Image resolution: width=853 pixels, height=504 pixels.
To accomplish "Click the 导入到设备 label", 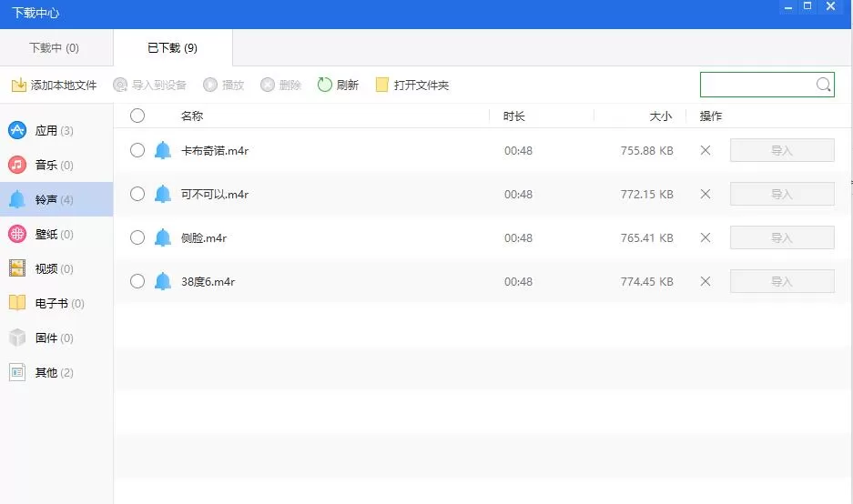I will (159, 85).
